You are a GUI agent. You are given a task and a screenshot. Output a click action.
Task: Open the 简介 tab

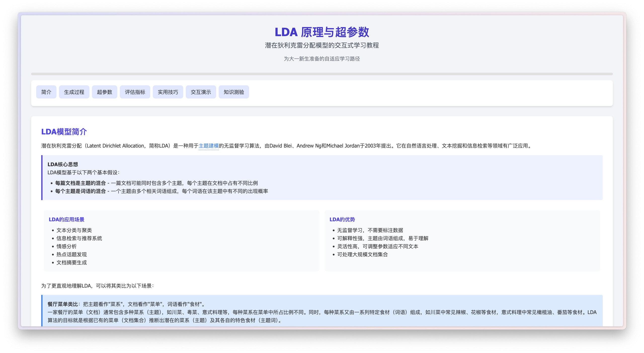coord(46,92)
